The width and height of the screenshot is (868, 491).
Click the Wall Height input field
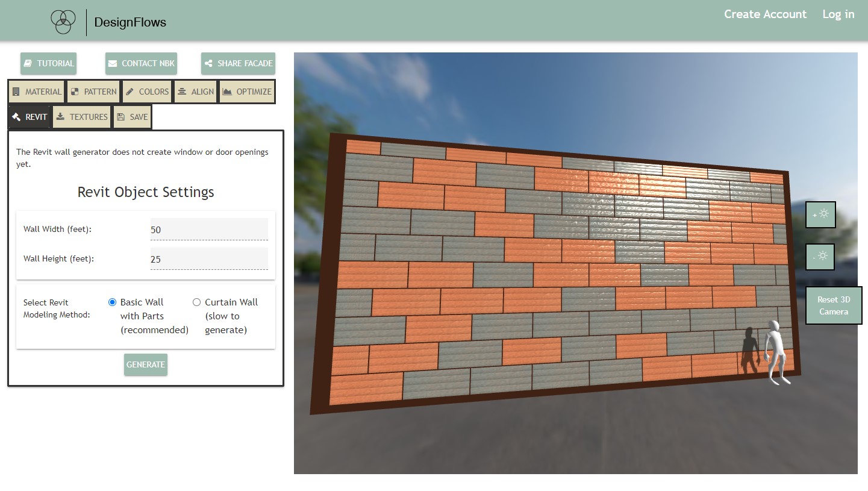coord(209,258)
